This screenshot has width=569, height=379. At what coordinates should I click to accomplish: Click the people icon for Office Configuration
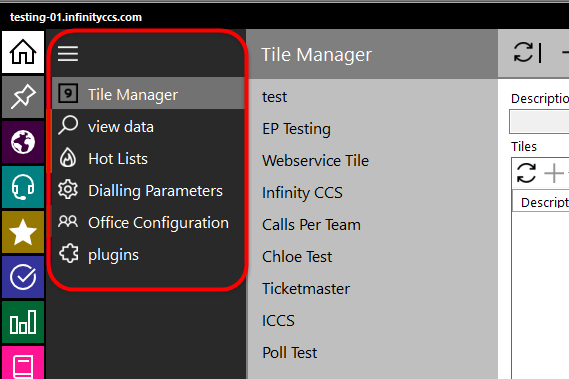(x=68, y=221)
